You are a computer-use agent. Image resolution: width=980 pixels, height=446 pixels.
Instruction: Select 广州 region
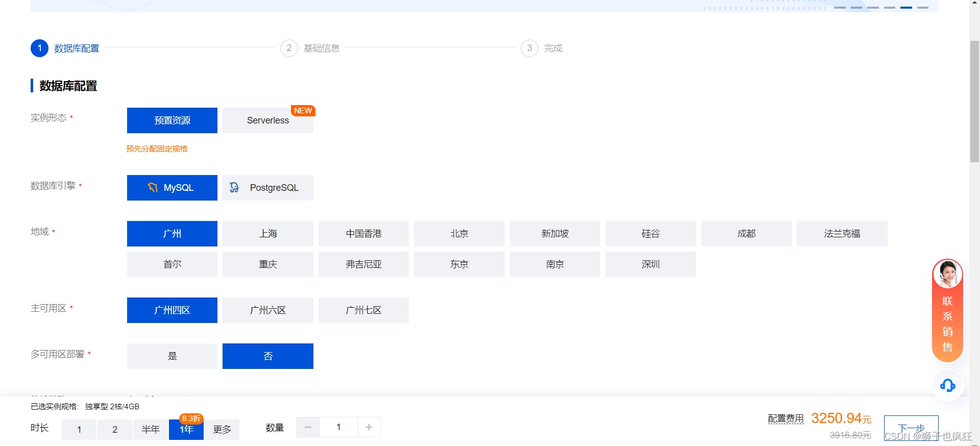tap(172, 234)
